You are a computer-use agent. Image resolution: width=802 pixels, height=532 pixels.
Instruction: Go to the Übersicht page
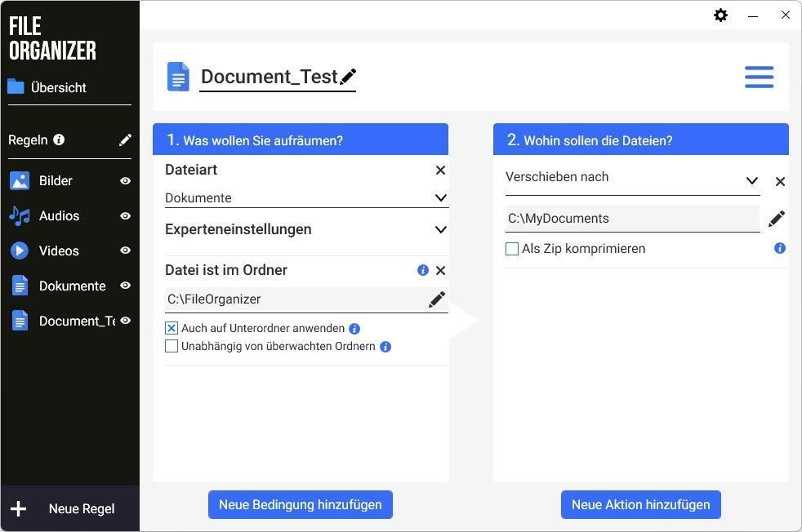(58, 87)
